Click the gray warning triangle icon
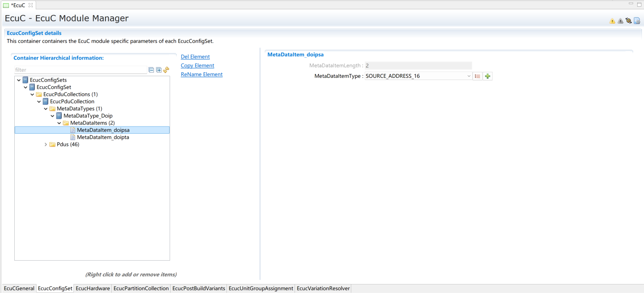This screenshot has height=293, width=644. (x=620, y=21)
